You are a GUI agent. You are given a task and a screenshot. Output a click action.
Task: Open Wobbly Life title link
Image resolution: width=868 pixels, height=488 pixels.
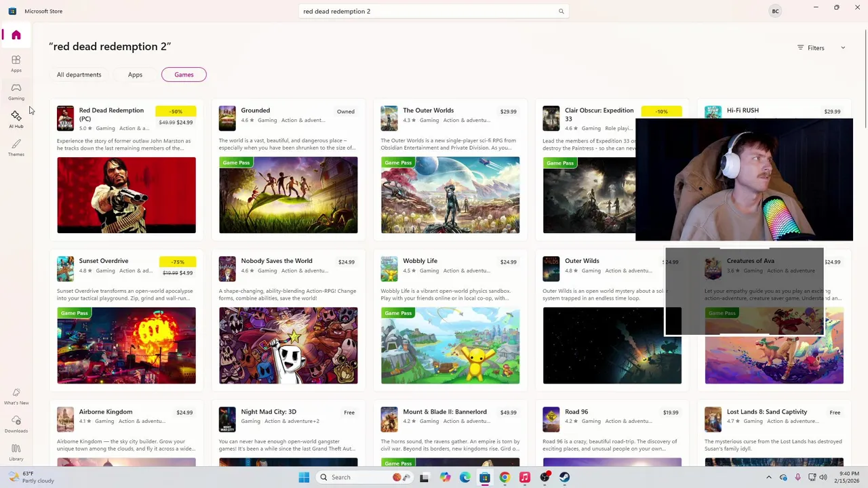pos(420,261)
